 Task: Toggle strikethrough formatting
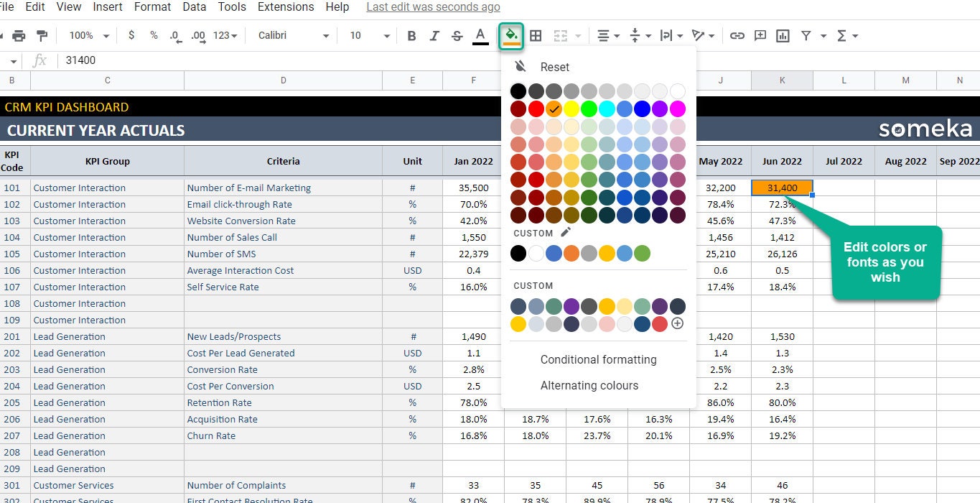457,34
